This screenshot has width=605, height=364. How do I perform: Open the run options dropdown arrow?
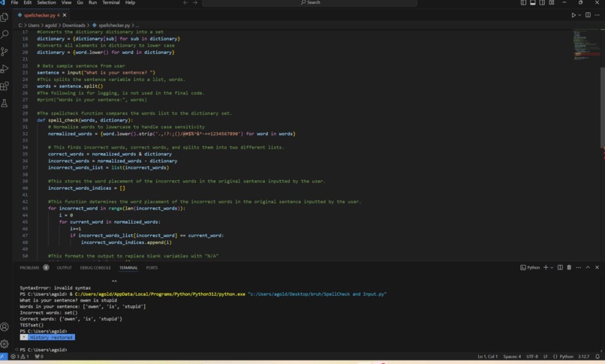point(579,15)
